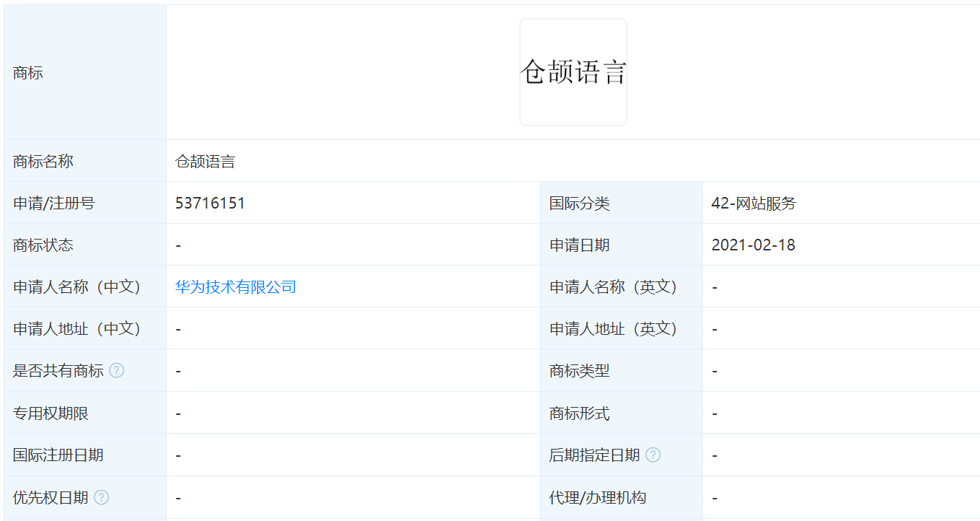Viewport: 980px width, 521px height.
Task: Click the 申请日期 label
Action: pyautogui.click(x=580, y=245)
